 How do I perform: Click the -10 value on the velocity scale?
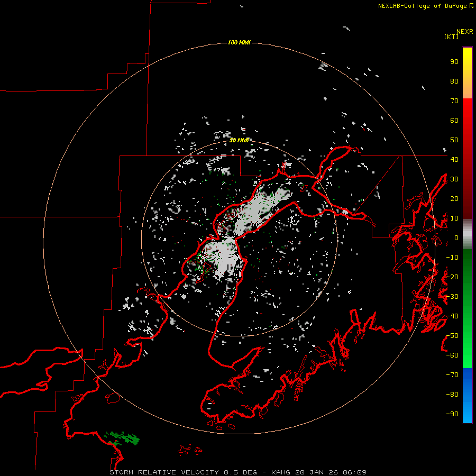coord(452,258)
